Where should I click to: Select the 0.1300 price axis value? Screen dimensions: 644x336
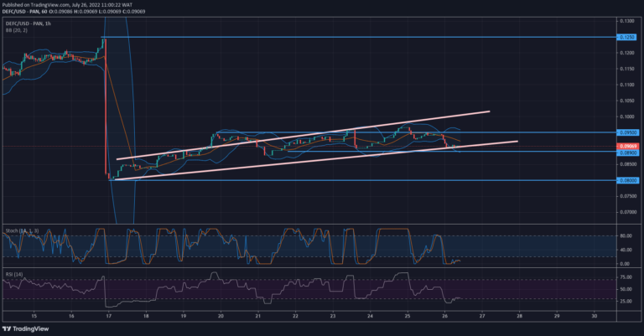click(x=626, y=21)
